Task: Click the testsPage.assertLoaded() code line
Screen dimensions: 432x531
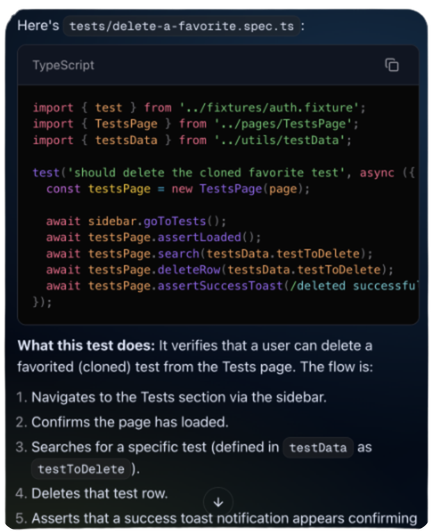Action: click(x=154, y=237)
